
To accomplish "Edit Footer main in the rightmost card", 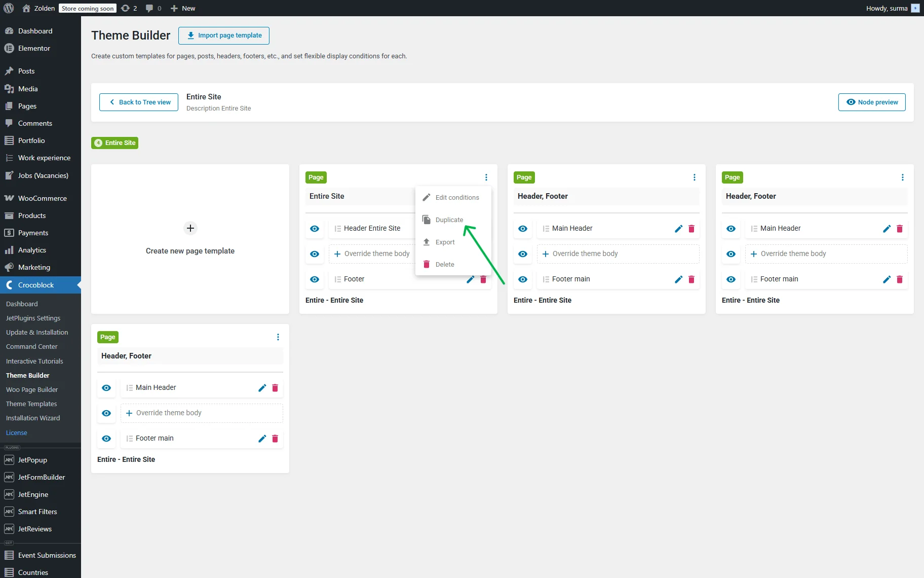I will click(887, 279).
